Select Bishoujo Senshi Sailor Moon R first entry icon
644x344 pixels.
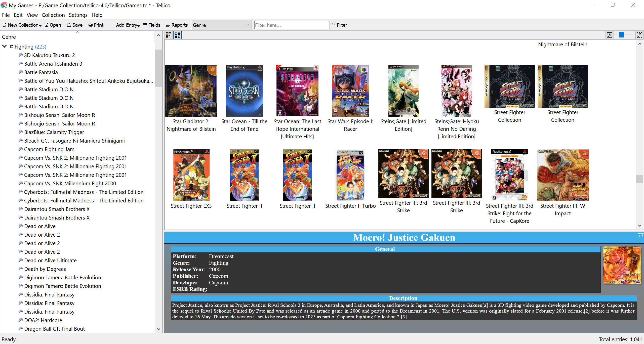pos(21,115)
